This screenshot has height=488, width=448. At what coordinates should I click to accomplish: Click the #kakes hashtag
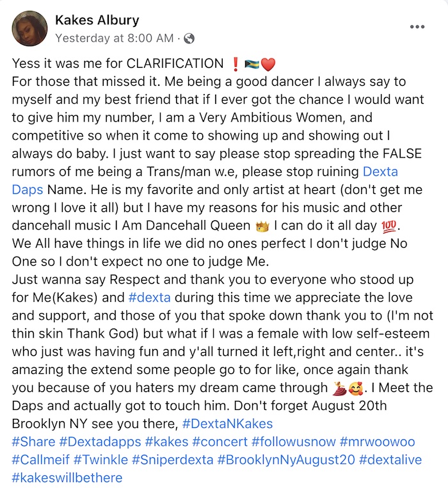tap(167, 442)
